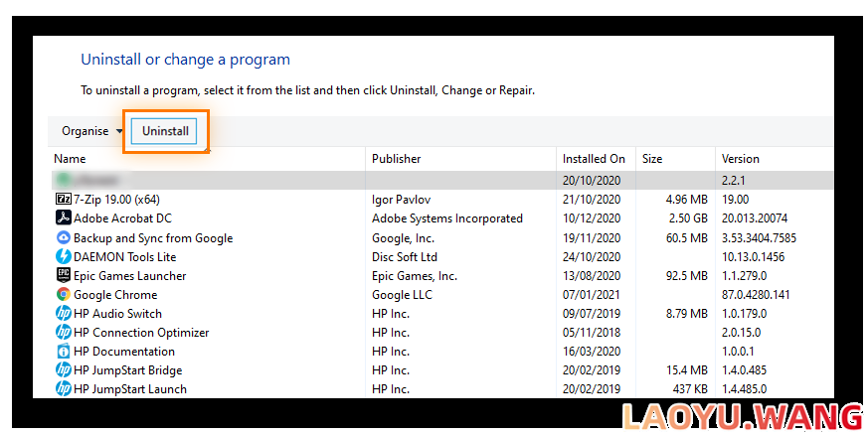Click size value 2.50 GB
This screenshot has width=868, height=435.
tap(688, 217)
